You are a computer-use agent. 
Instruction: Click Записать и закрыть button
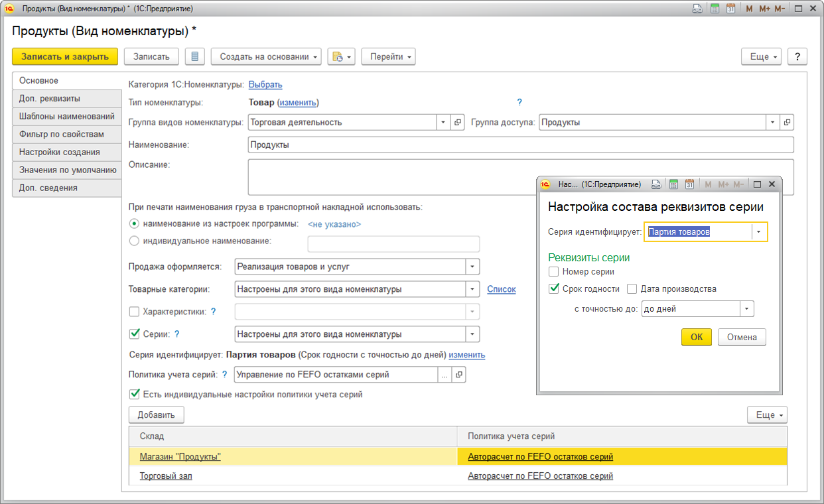point(65,57)
